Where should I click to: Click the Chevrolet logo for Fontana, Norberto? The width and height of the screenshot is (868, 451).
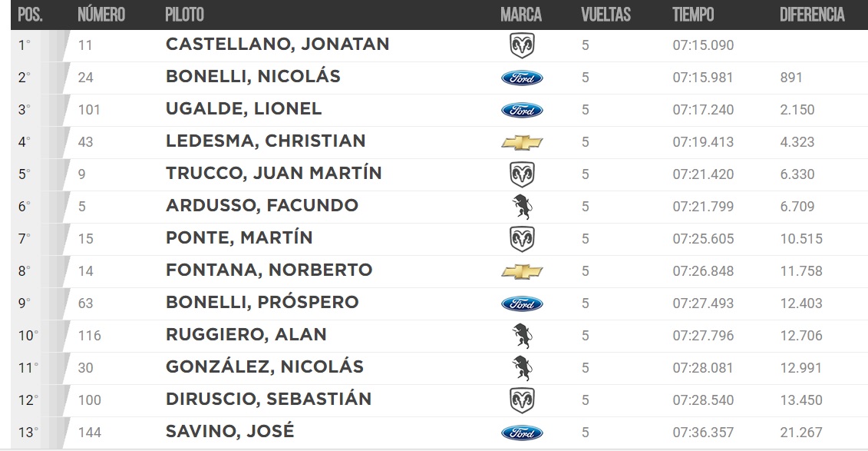pos(522,271)
